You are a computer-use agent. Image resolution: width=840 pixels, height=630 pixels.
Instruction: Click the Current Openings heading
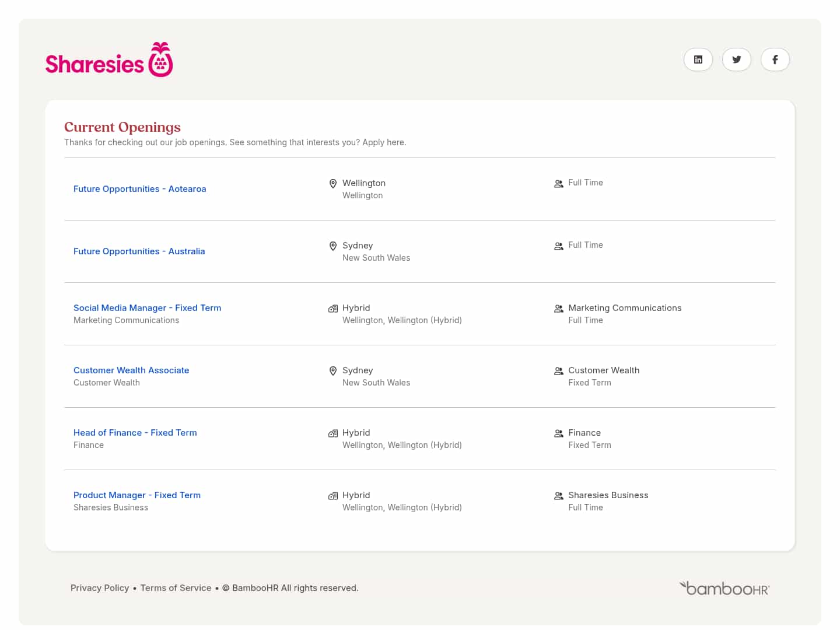pos(123,127)
